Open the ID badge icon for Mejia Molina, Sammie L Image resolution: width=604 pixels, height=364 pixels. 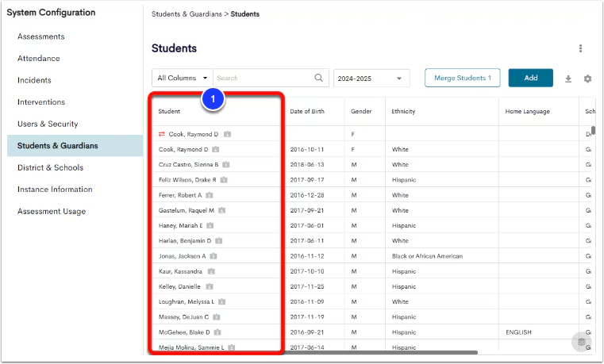232,347
